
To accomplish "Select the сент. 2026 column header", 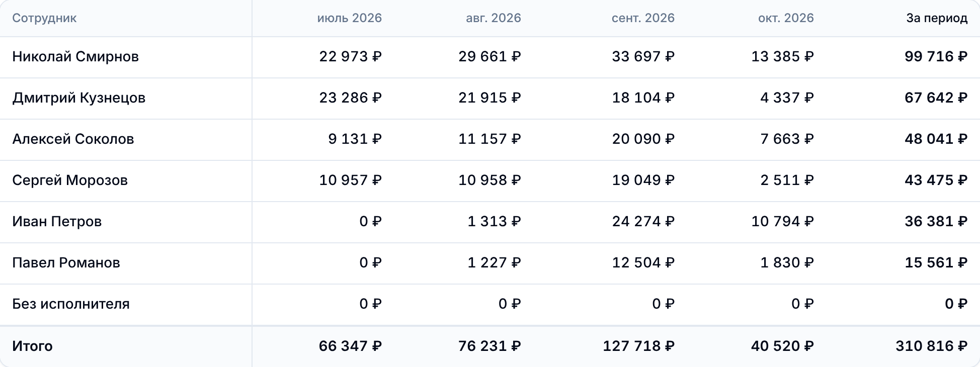I will click(x=643, y=18).
